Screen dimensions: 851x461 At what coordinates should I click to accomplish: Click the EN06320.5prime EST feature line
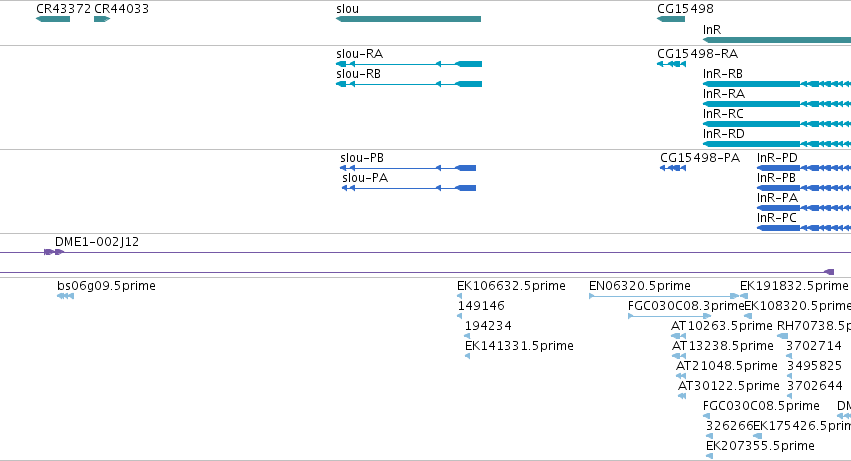point(664,296)
